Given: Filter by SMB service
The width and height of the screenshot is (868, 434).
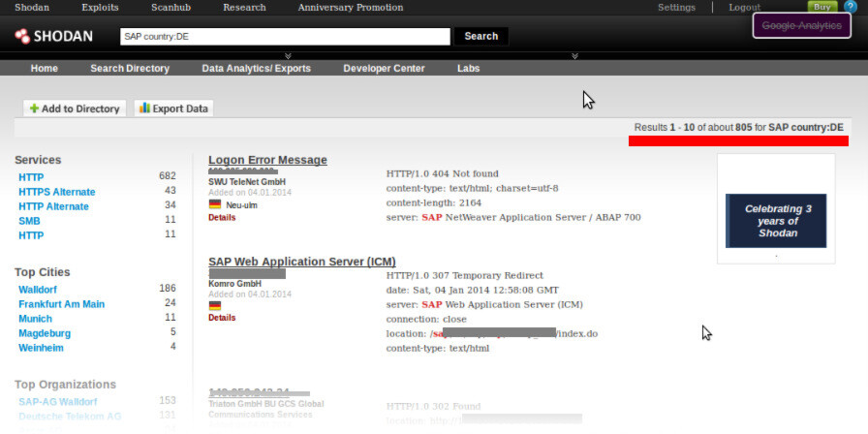Looking at the screenshot, I should 29,221.
